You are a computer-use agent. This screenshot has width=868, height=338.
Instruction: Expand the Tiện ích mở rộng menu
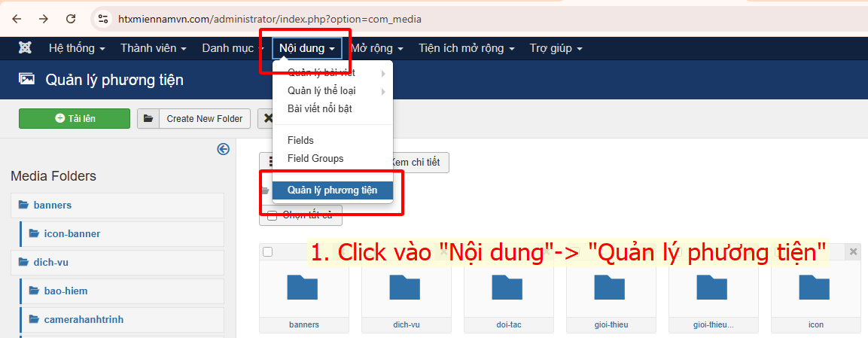467,48
